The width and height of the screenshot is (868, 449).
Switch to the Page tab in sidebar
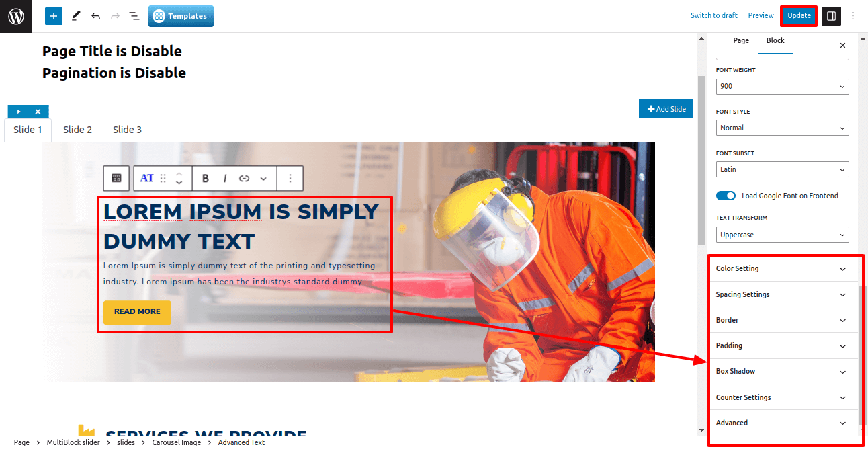(741, 40)
